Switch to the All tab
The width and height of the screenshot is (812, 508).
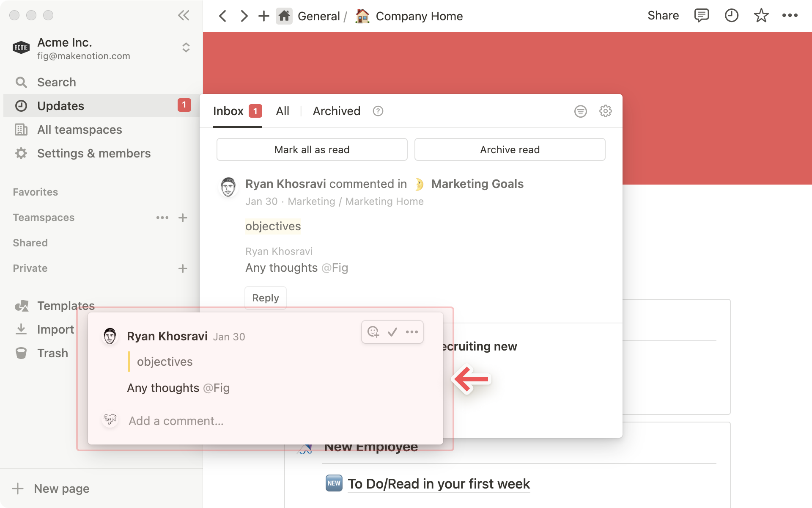pyautogui.click(x=283, y=111)
